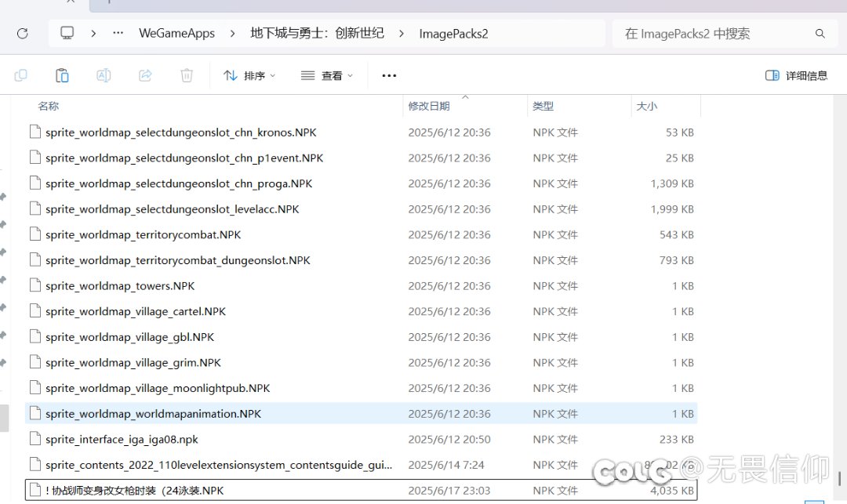
Task: Select sprite_worldmap_selectdungeonslot_chn_p1event.NPK
Action: click(x=184, y=158)
